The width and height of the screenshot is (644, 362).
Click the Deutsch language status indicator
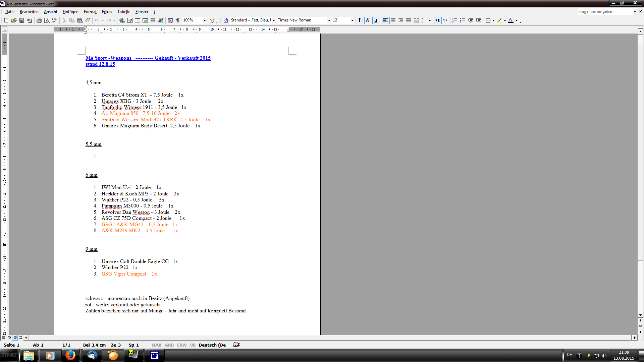click(x=212, y=345)
